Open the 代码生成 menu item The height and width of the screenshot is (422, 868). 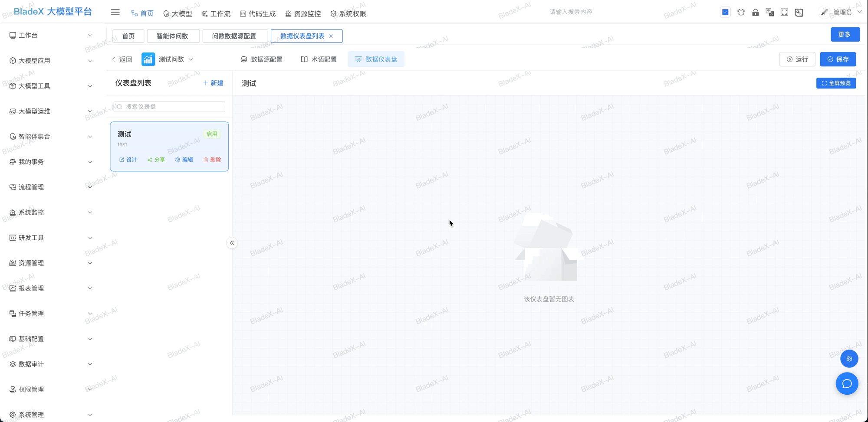tap(258, 13)
